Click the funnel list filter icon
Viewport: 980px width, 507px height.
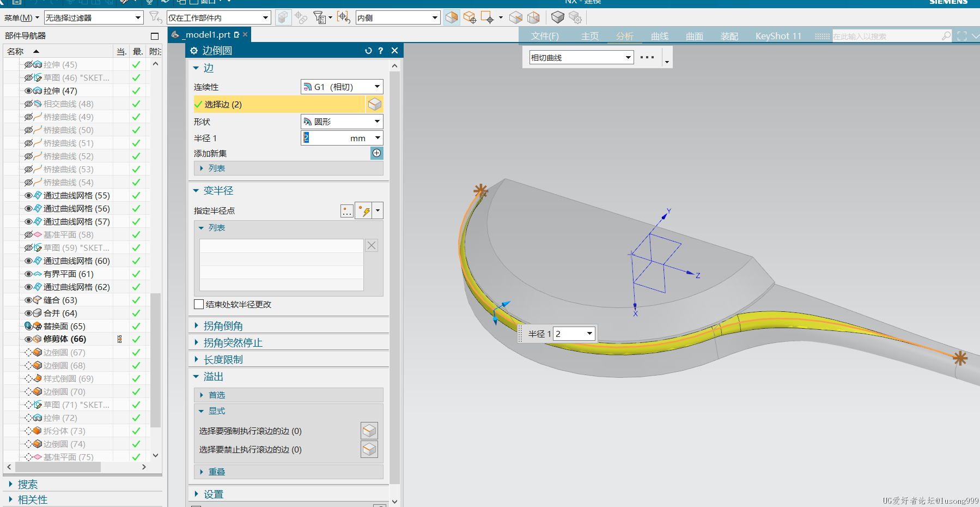(320, 18)
